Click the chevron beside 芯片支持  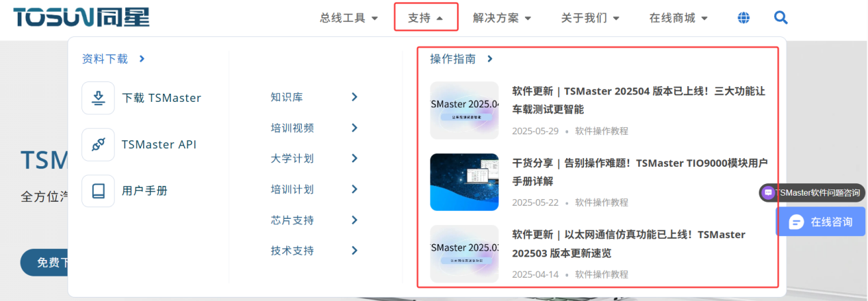355,220
